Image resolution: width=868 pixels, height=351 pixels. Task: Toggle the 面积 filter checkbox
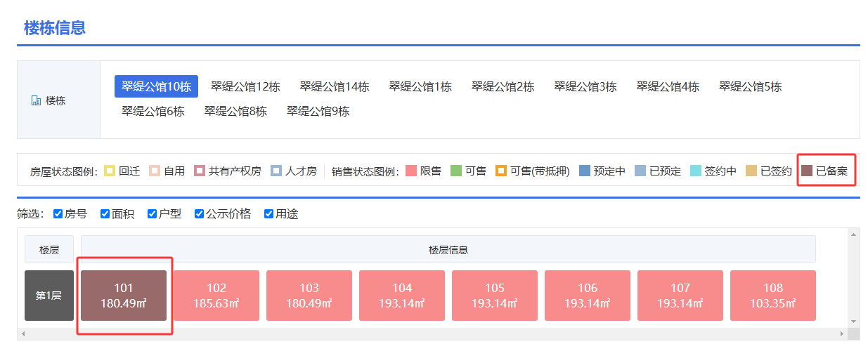tap(105, 213)
